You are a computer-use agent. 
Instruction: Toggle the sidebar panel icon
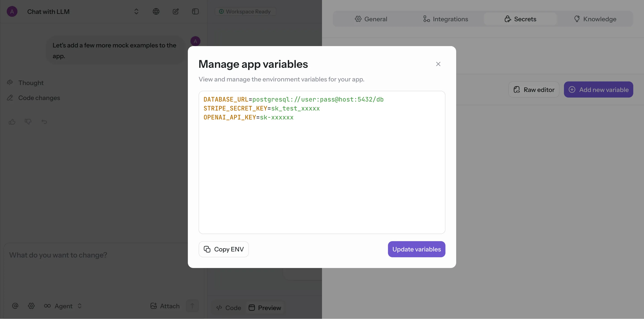195,11
